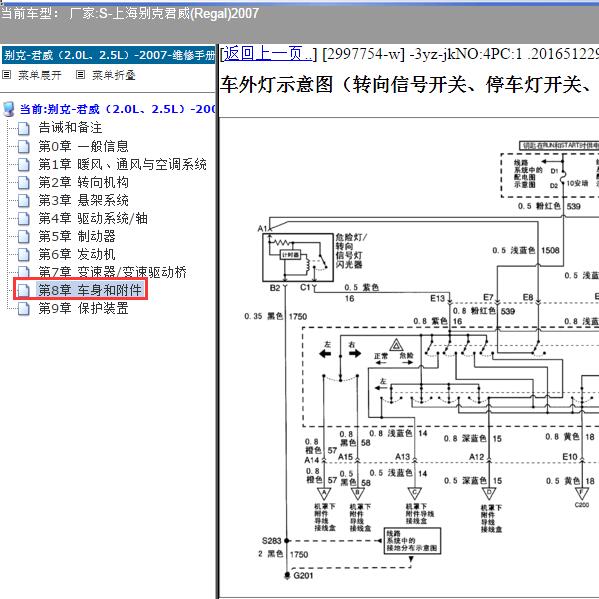599x599 pixels.
Task: Click the page icon beside 第5章 制动器
Action: 24,236
